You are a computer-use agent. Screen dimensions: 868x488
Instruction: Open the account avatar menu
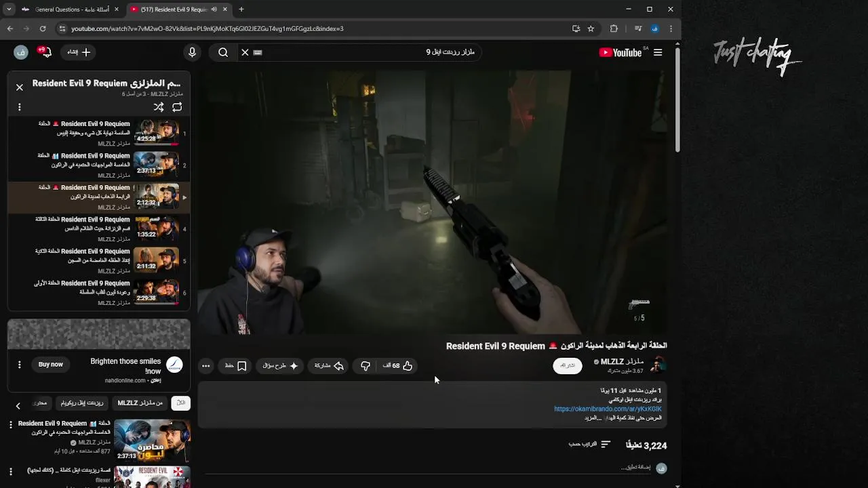21,52
